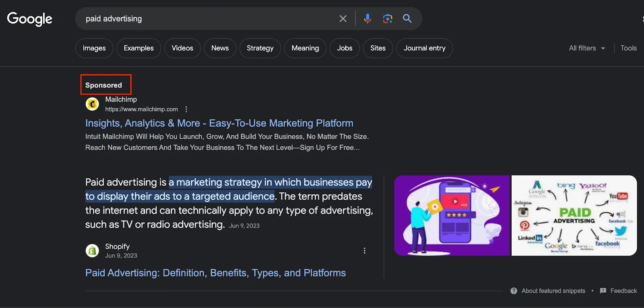This screenshot has height=308, width=644.
Task: Expand the All filters dropdown
Action: [x=587, y=48]
